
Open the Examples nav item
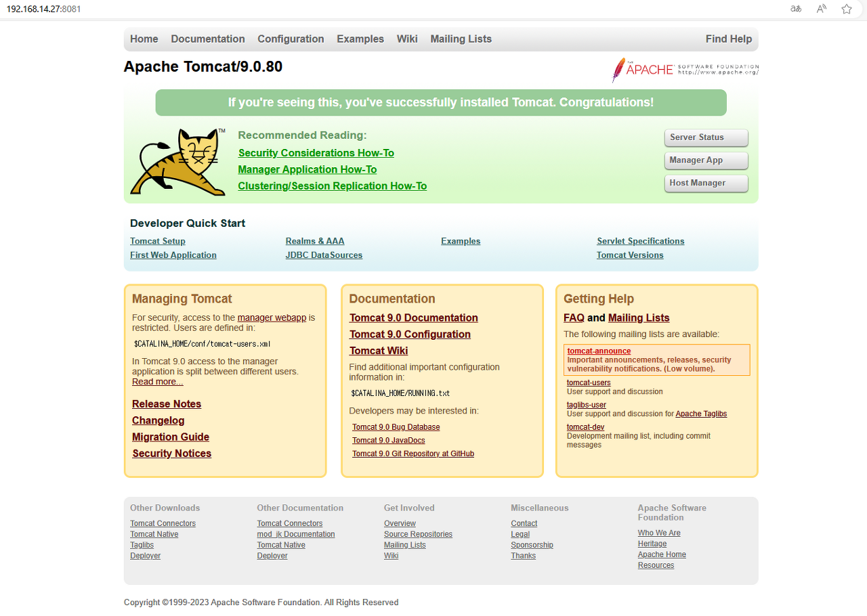(360, 39)
